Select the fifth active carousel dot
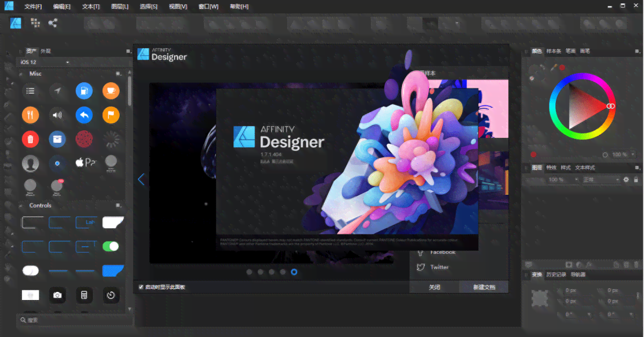 coord(294,272)
